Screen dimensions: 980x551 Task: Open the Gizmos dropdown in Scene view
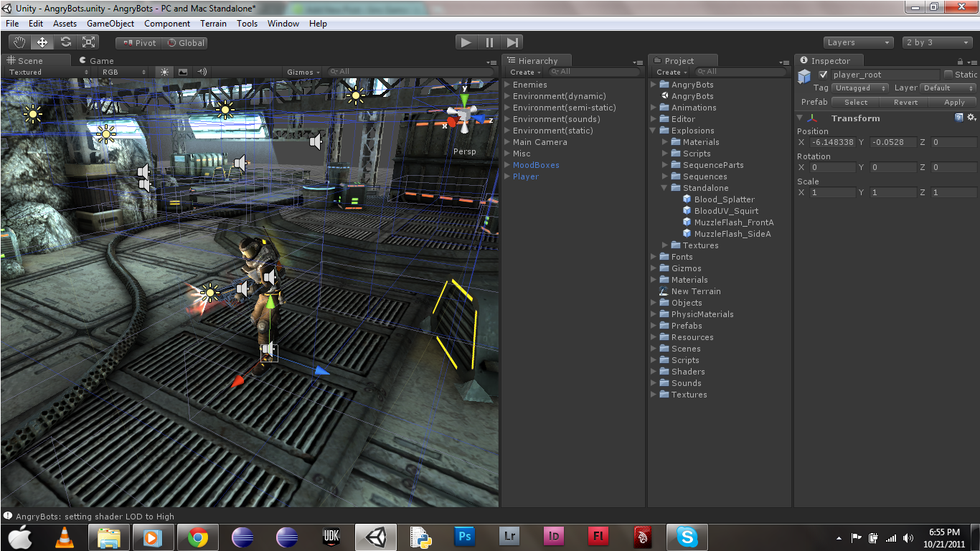coord(303,72)
